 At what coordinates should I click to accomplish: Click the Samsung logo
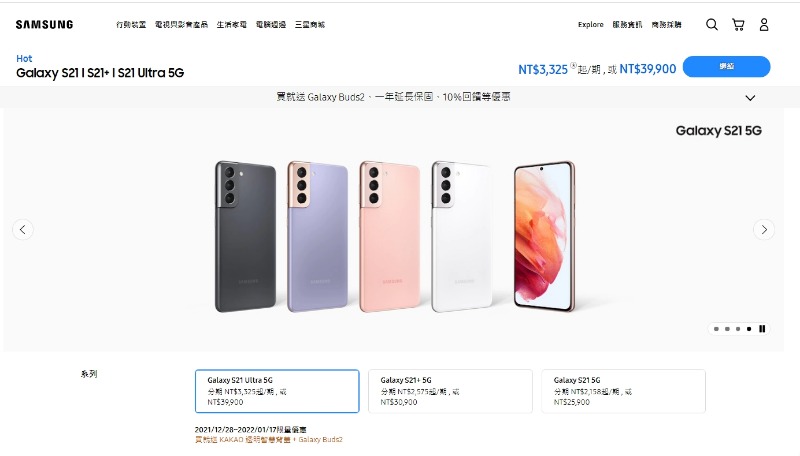click(44, 24)
